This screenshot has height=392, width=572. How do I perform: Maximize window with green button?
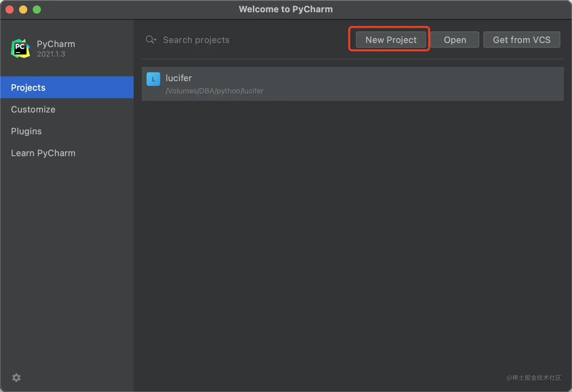point(37,10)
